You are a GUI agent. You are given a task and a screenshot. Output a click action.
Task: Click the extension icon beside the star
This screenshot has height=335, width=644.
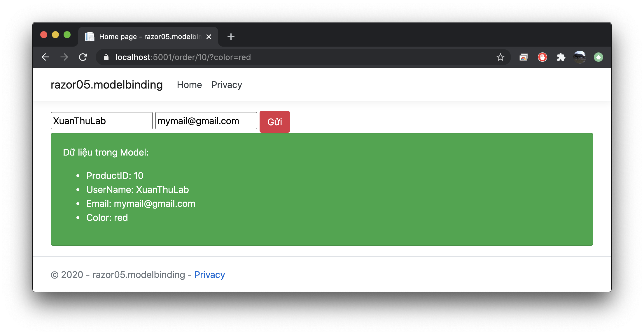(x=524, y=57)
